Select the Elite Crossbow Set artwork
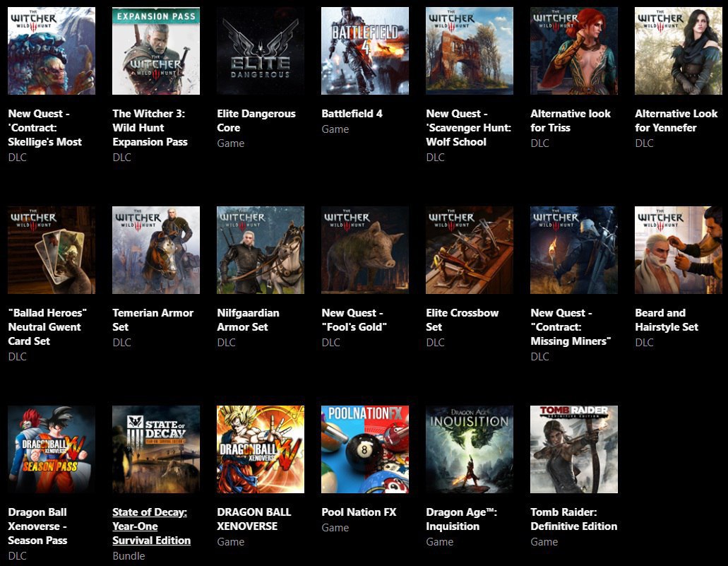 click(470, 250)
